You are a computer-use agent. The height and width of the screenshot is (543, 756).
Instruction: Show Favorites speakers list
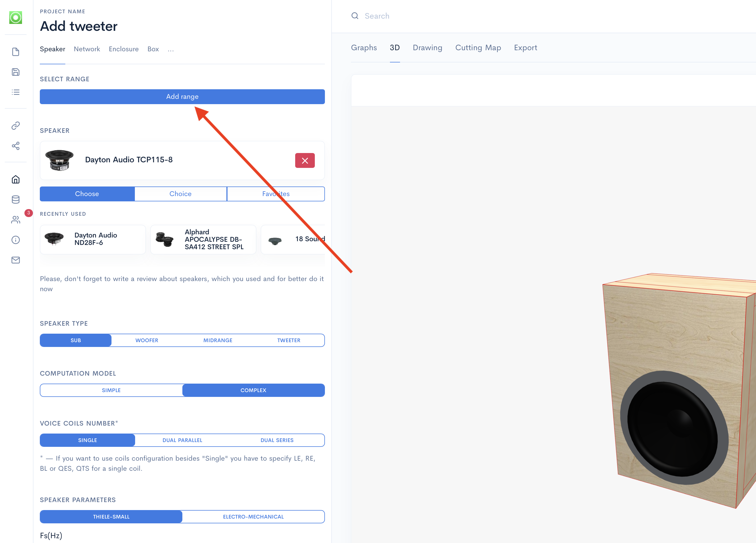coord(276,194)
